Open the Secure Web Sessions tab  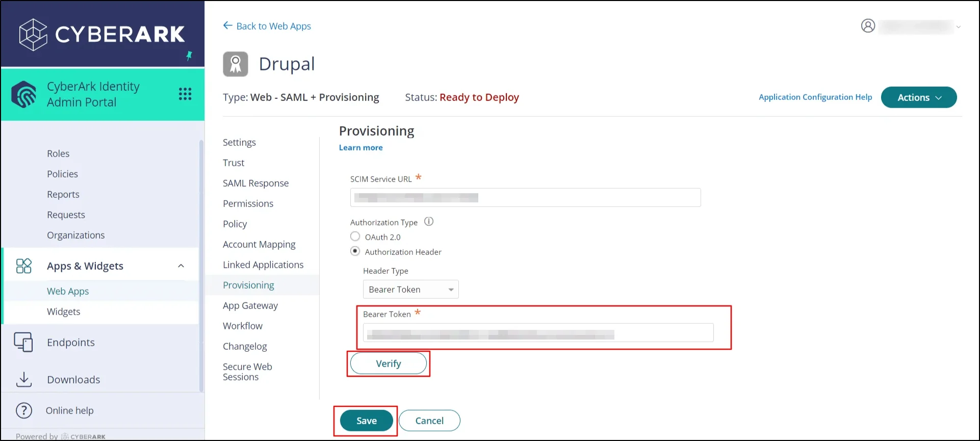click(x=247, y=372)
